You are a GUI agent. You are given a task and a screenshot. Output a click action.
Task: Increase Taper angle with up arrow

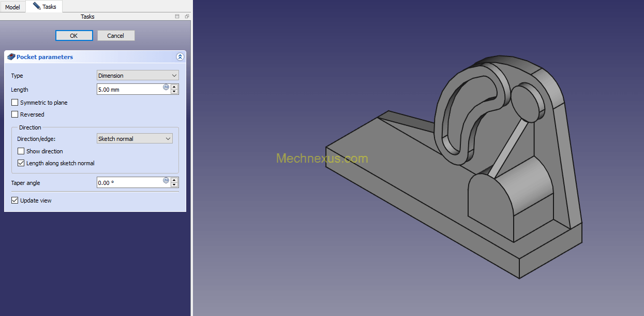[x=174, y=180]
